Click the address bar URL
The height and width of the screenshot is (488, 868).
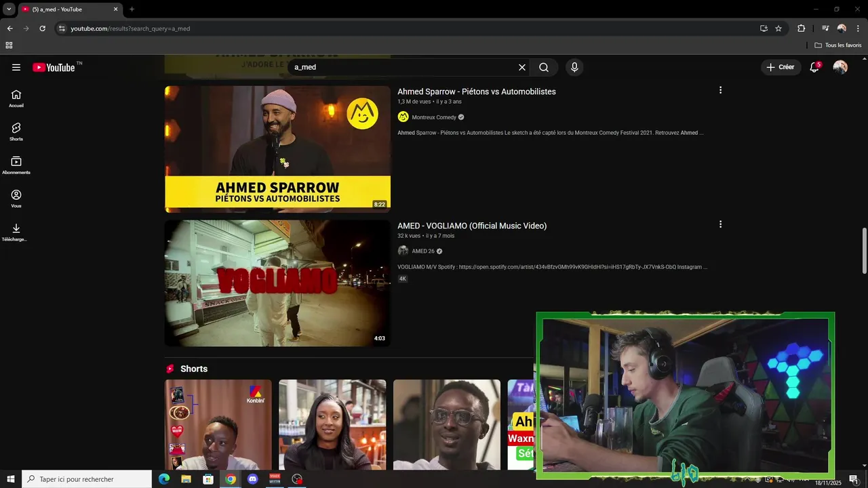130,28
